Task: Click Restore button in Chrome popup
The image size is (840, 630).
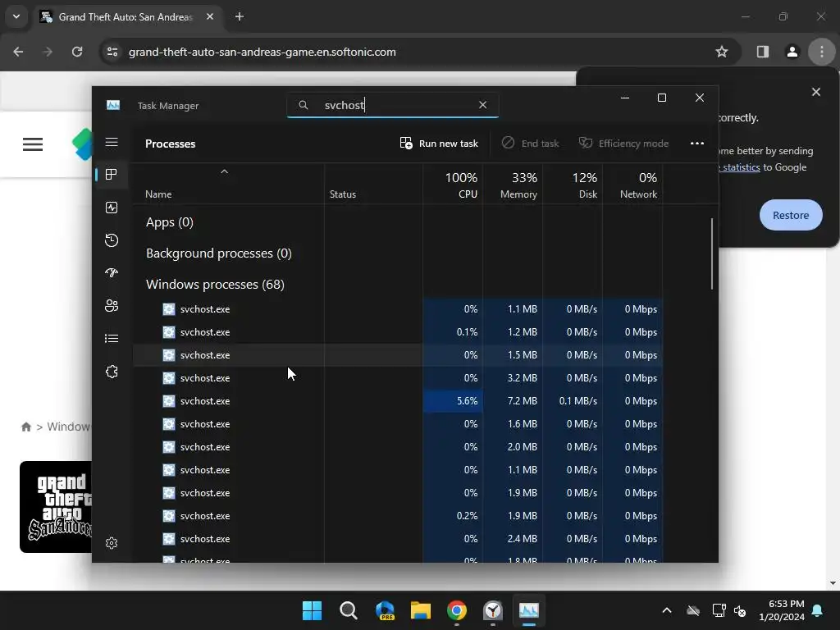Action: (x=791, y=216)
